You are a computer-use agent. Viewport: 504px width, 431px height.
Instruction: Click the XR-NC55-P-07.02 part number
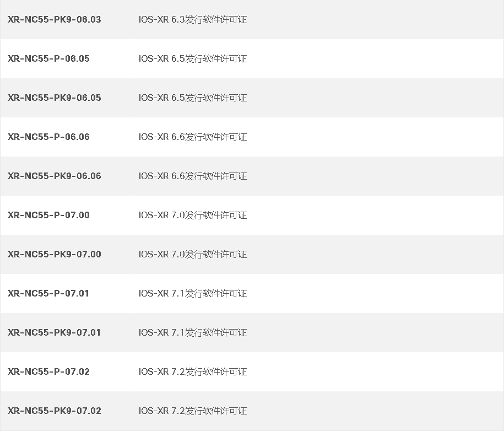[x=48, y=372]
